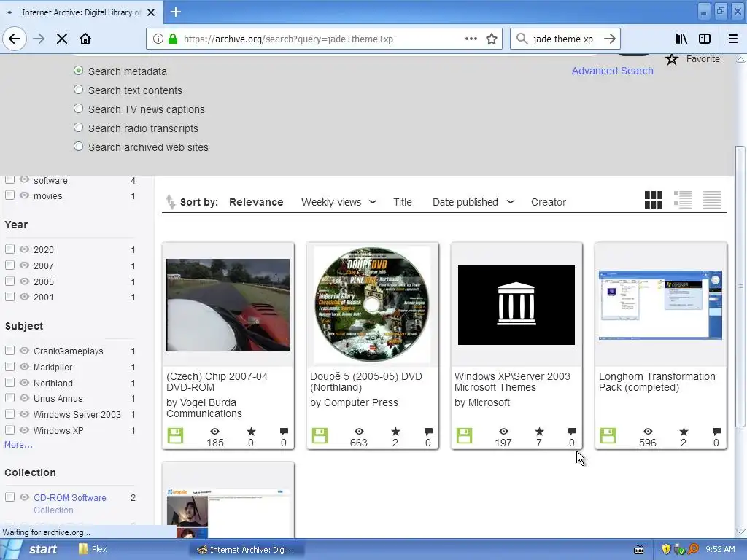747x560 pixels.
Task: Click the Windows Server 2003 subject checkbox
Action: coord(9,414)
